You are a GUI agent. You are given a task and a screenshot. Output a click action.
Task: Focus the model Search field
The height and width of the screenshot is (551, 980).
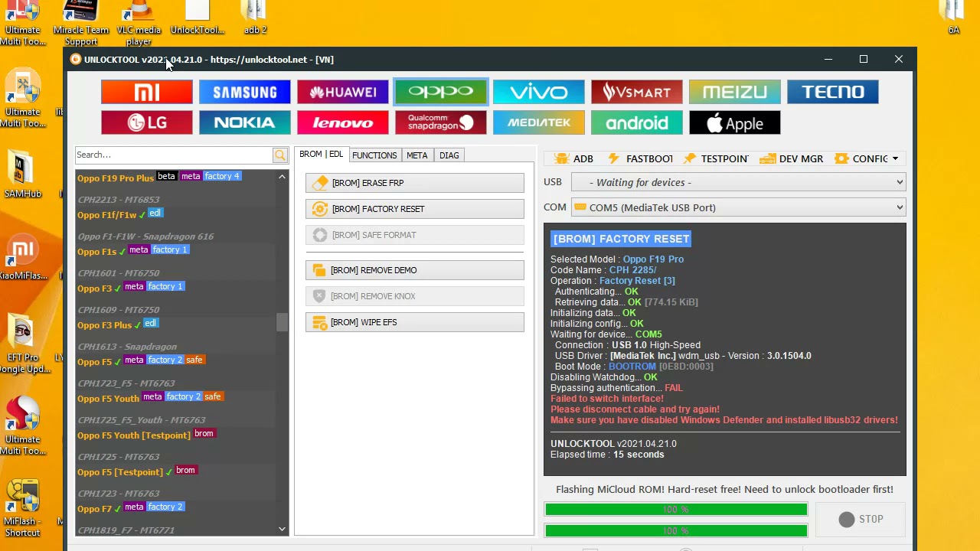174,155
